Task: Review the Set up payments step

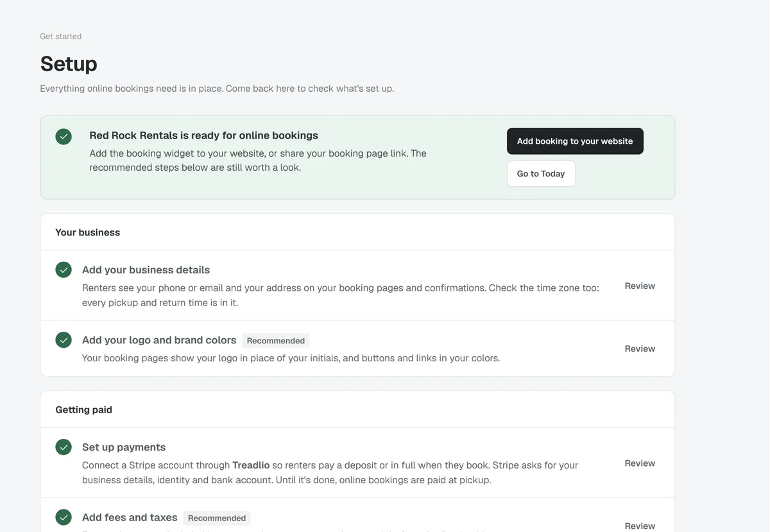Action: pyautogui.click(x=640, y=463)
